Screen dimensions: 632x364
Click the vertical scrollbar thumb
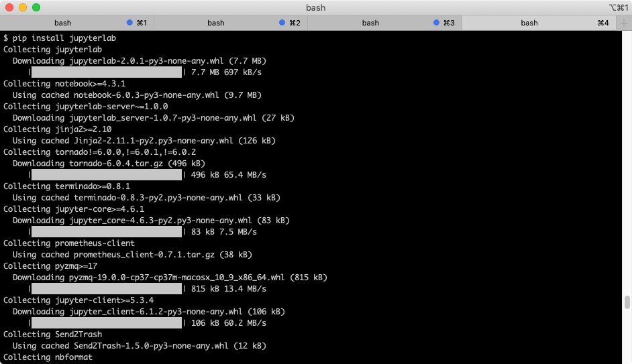(x=627, y=302)
